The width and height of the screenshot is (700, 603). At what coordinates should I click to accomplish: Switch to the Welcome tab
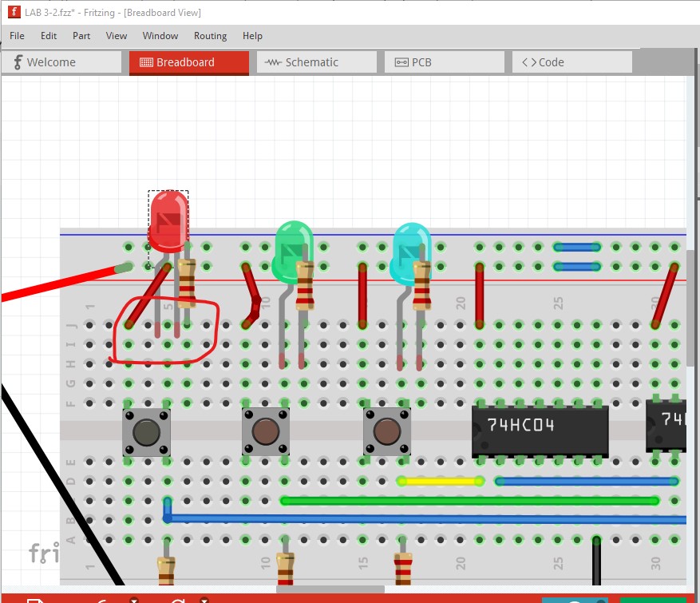tap(61, 62)
